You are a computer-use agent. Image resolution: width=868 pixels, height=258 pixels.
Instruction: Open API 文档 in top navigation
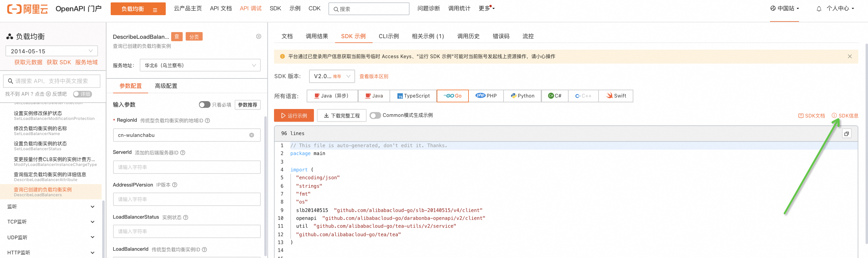[x=221, y=8]
